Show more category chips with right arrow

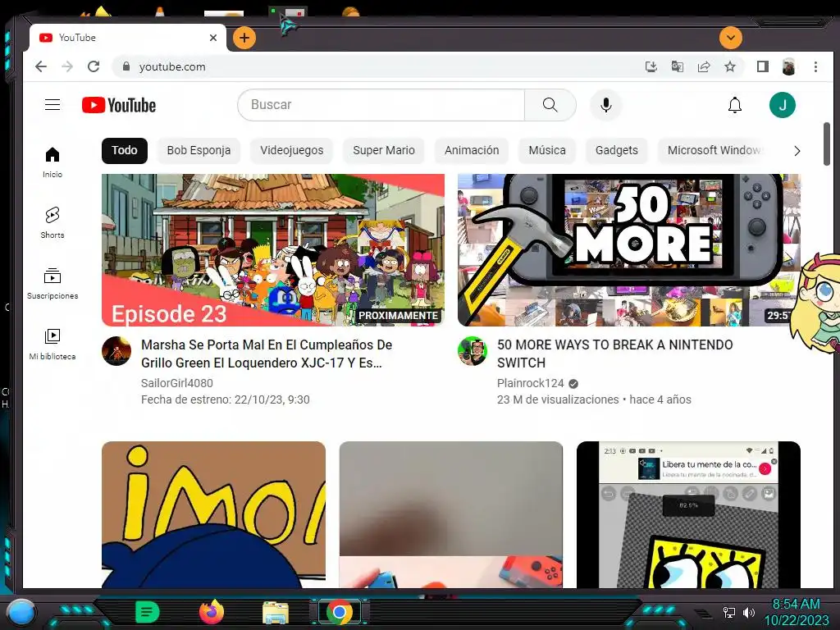pyautogui.click(x=797, y=151)
